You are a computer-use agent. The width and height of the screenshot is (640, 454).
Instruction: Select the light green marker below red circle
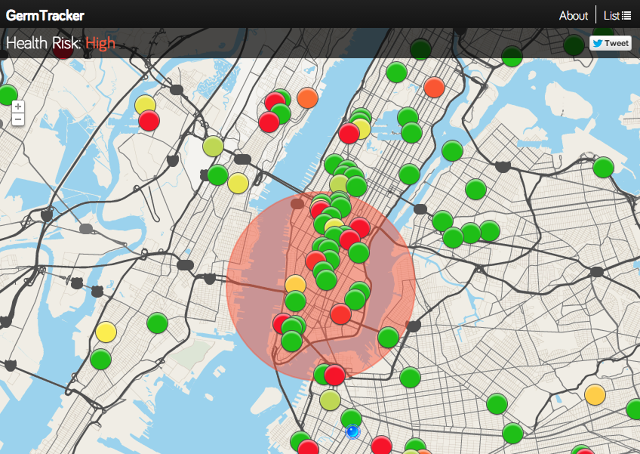[330, 400]
